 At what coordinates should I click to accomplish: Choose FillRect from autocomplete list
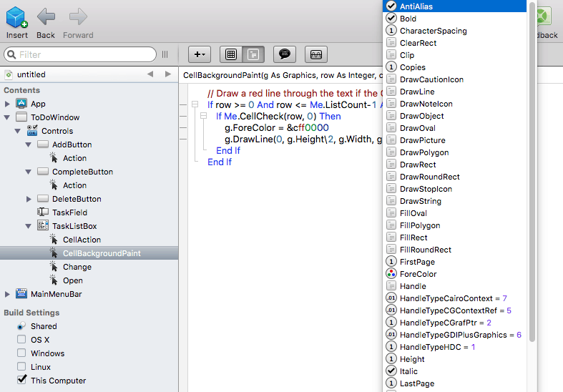point(454,237)
